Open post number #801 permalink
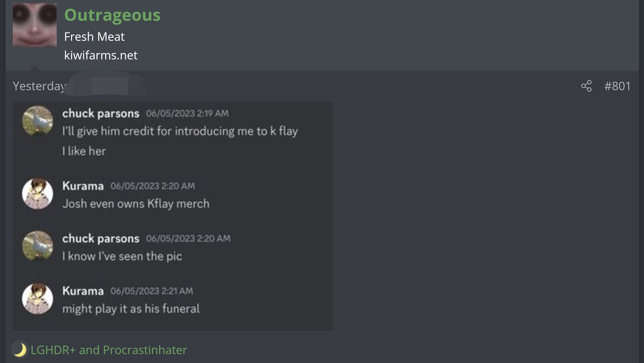The height and width of the screenshot is (363, 644). pyautogui.click(x=617, y=86)
